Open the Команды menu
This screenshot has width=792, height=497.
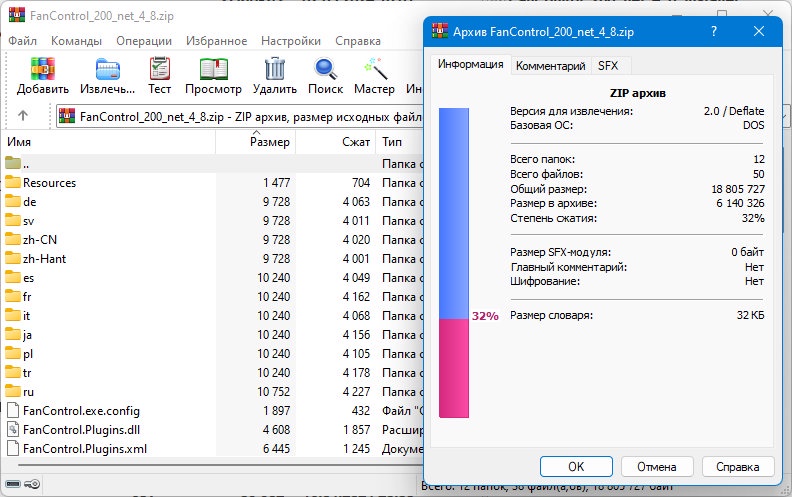(76, 41)
